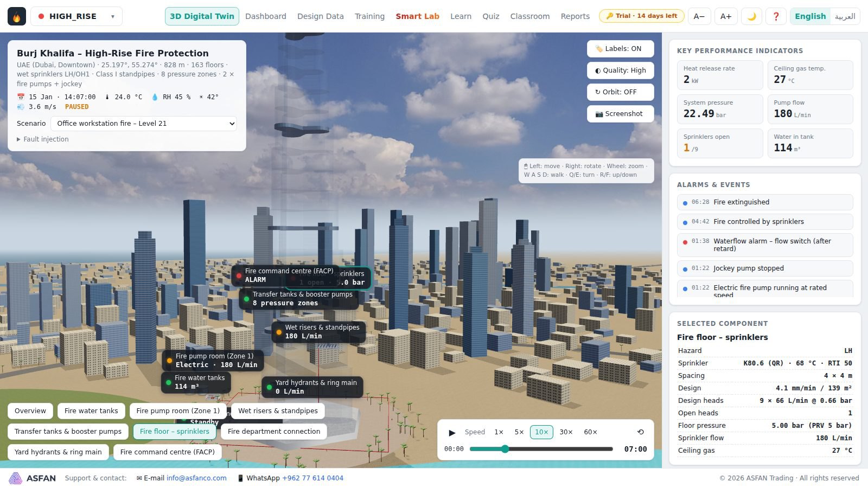Open the Jockey pump stopped event
This screenshot has width=868, height=488.
[765, 268]
